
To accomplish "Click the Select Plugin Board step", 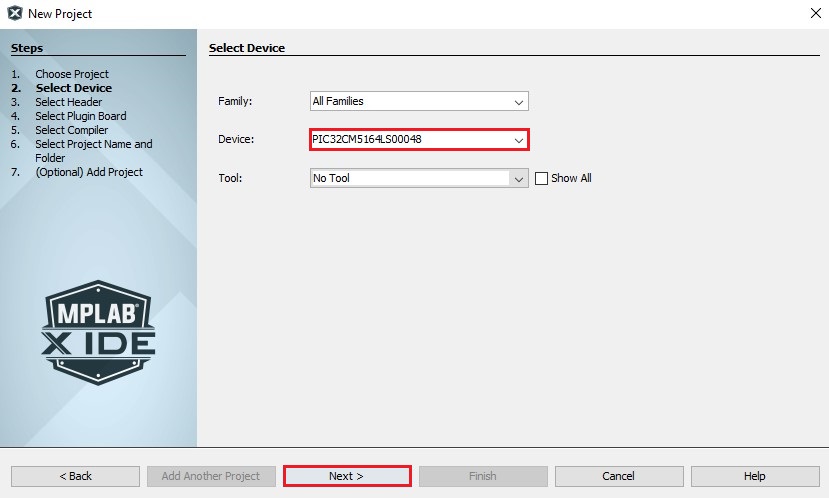I will pyautogui.click(x=80, y=116).
